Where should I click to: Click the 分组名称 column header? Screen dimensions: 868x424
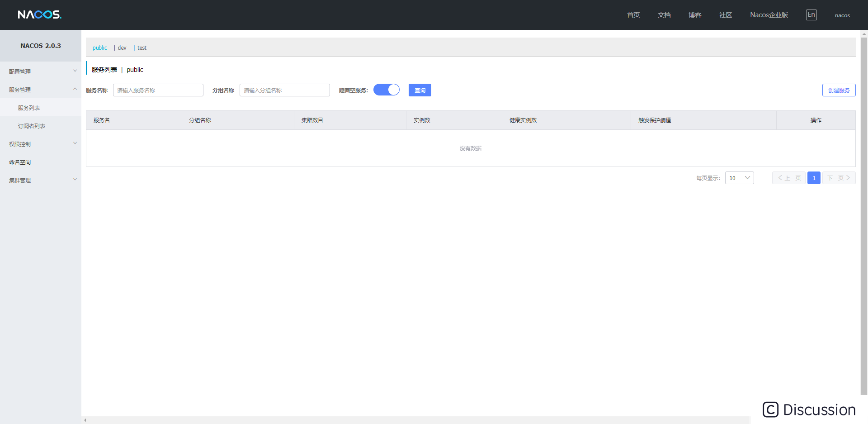(x=238, y=120)
